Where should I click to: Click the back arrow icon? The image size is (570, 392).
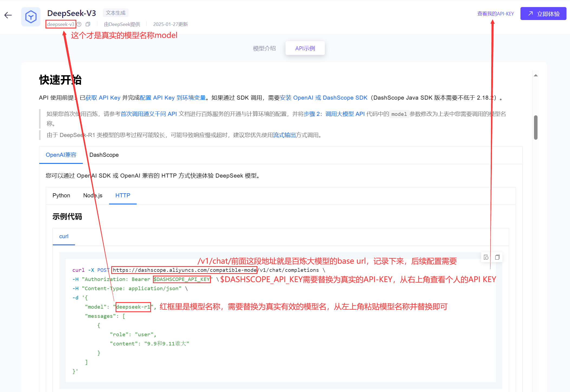[x=8, y=15]
